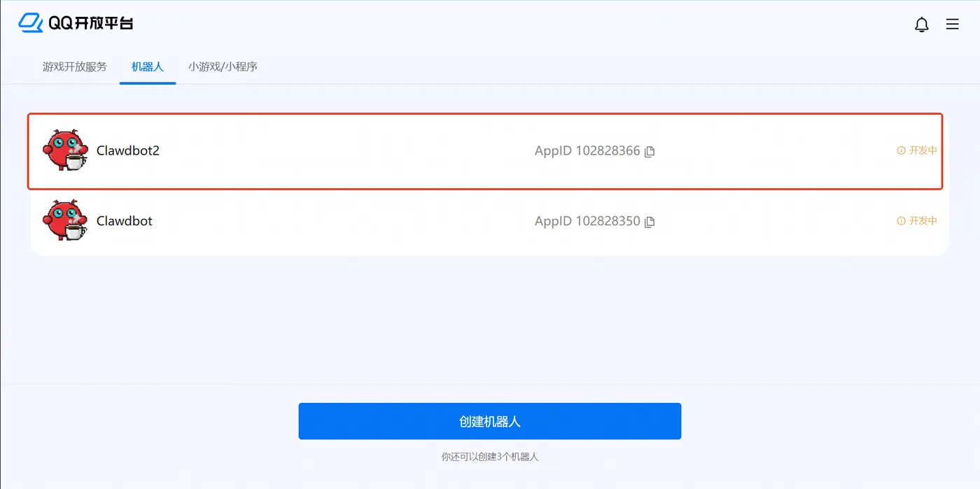Open the hamburger menu in the header
Image resolution: width=980 pixels, height=489 pixels.
tap(952, 24)
